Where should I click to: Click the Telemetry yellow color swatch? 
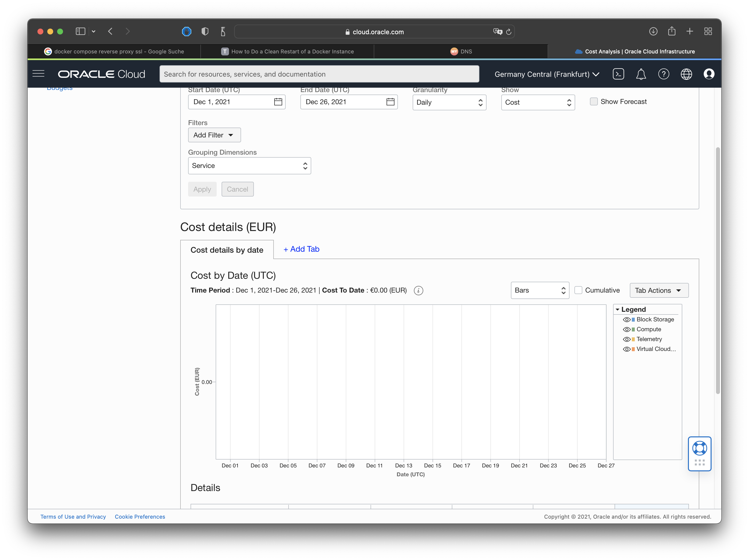(633, 339)
